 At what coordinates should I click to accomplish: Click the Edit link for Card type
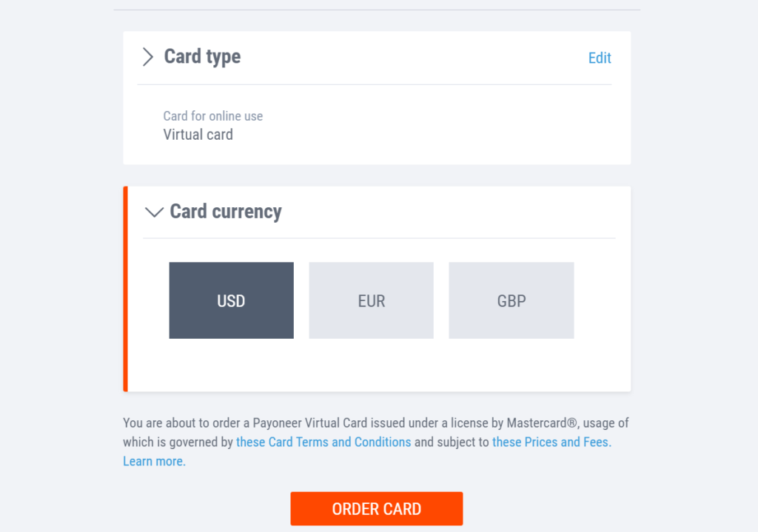pos(600,58)
